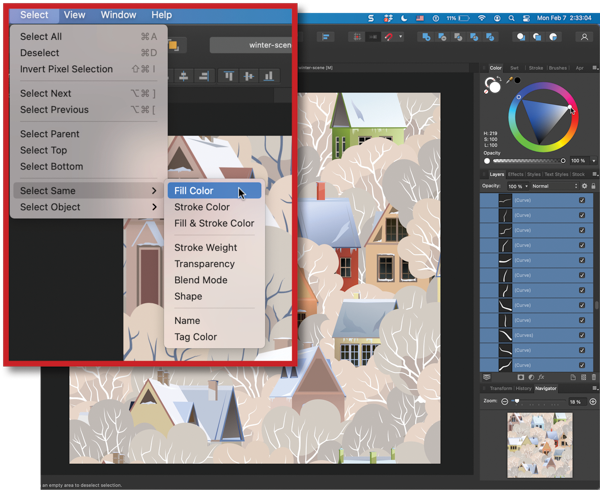The height and width of the screenshot is (490, 600).
Task: Choose Stroke Color in the submenu
Action: click(202, 207)
